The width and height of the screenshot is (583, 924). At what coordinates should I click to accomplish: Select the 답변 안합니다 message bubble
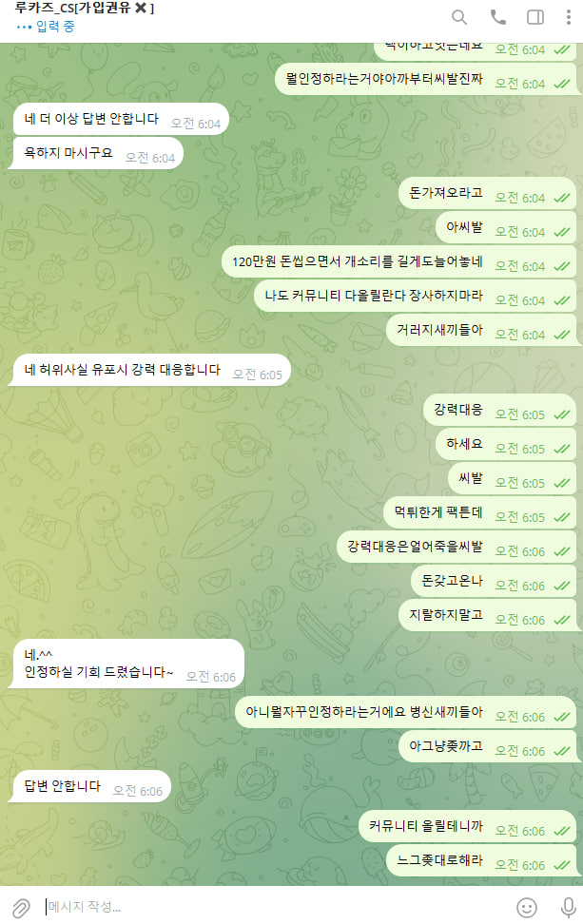click(x=91, y=786)
